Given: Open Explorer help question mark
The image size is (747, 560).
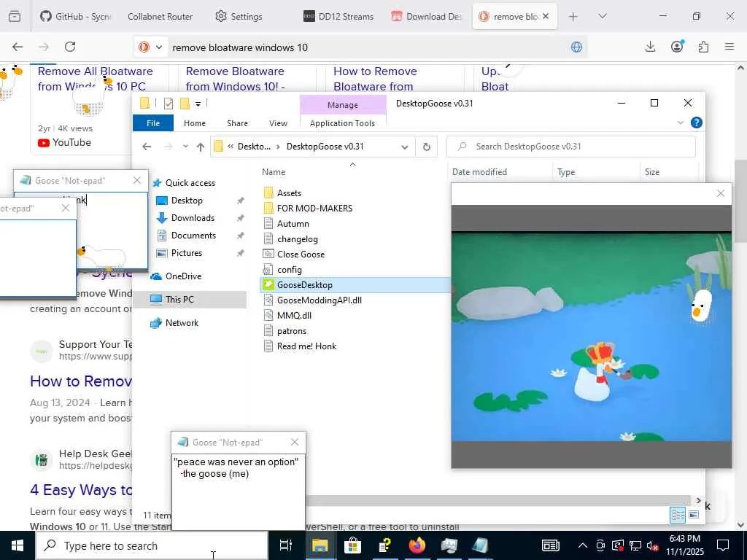Looking at the screenshot, I should pos(697,122).
